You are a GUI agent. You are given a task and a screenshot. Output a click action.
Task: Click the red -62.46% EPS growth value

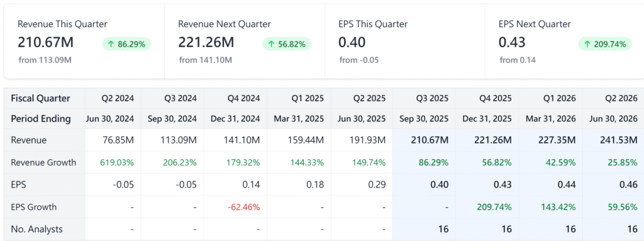(x=243, y=207)
